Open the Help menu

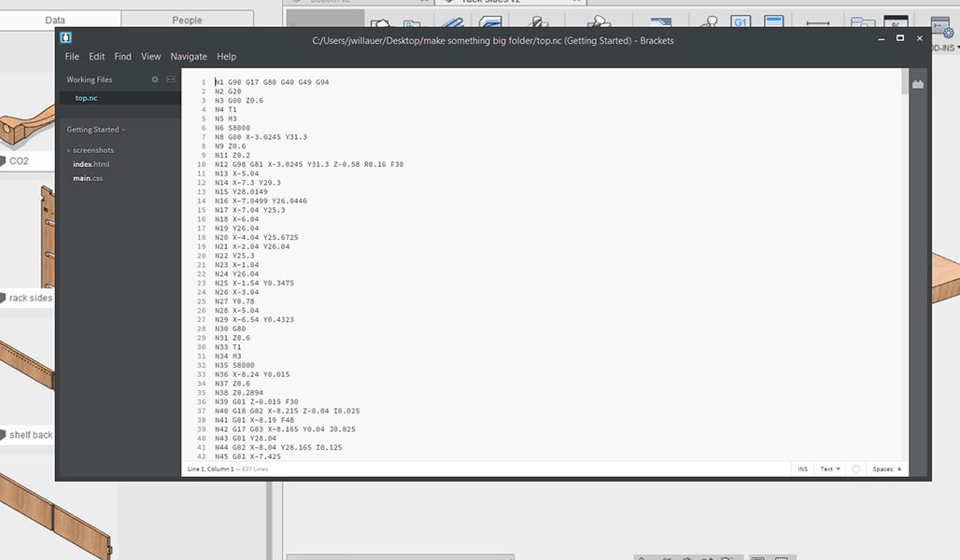[226, 56]
